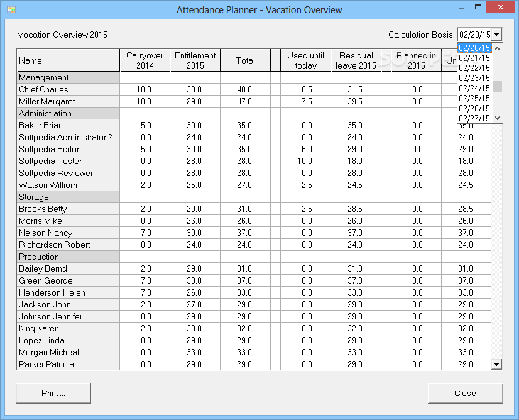
Task: Click Miller Margaret total value 47.0
Action: pos(244,101)
